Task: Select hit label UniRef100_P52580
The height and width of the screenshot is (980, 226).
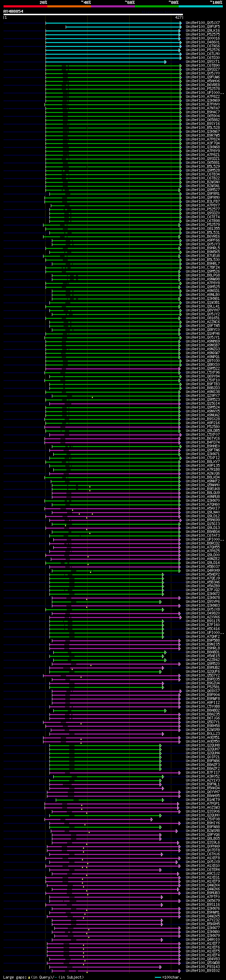Action: (x=203, y=427)
